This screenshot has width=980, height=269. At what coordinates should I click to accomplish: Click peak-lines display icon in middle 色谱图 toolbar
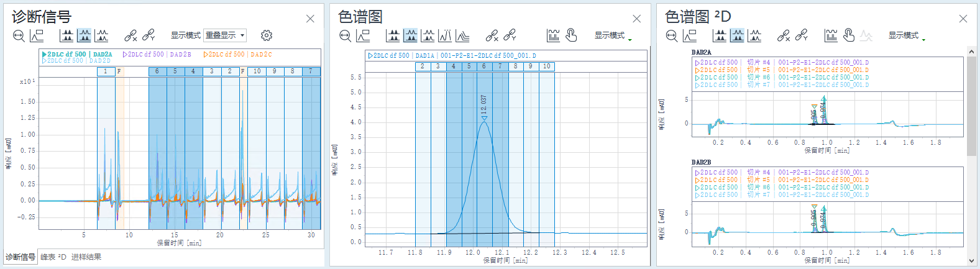445,35
